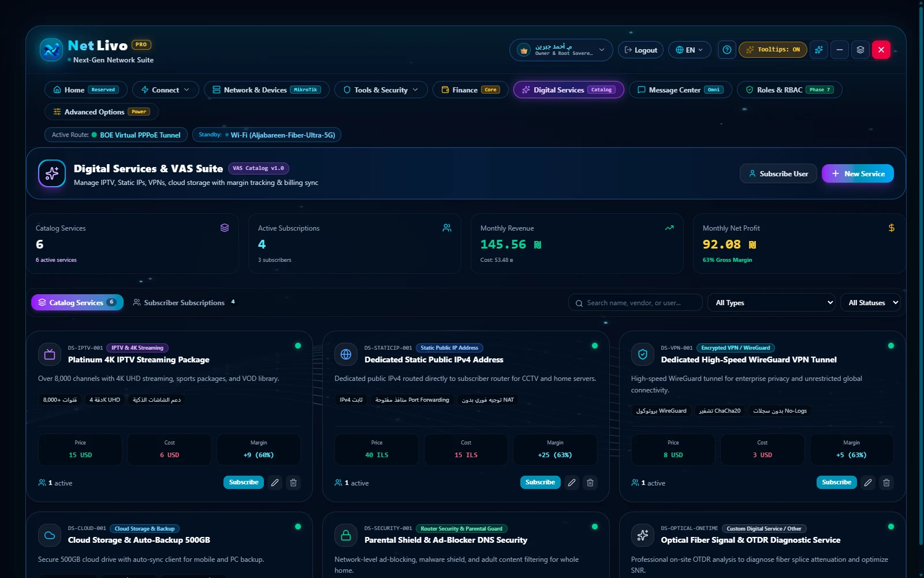The width and height of the screenshot is (924, 578).
Task: Click the Subscribe User button
Action: click(778, 173)
